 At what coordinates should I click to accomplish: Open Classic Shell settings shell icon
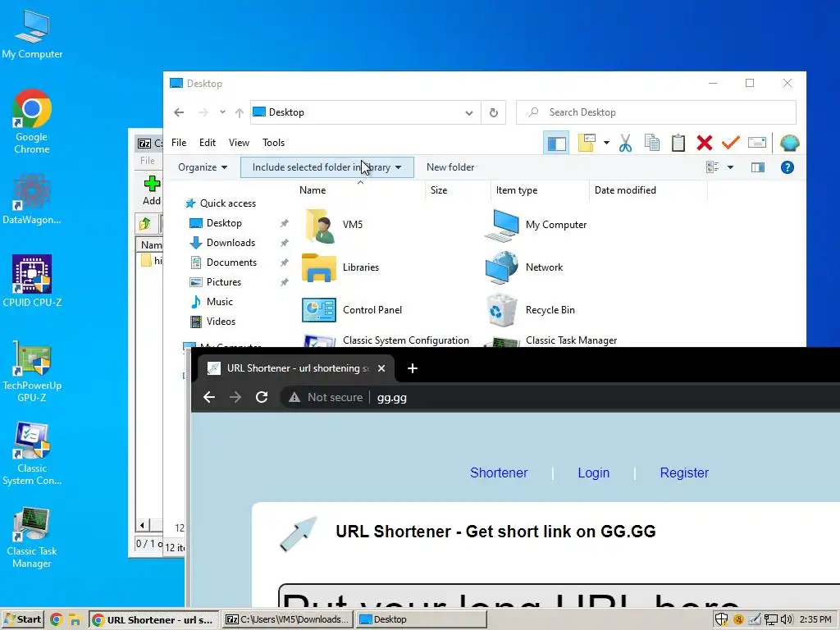click(790, 143)
